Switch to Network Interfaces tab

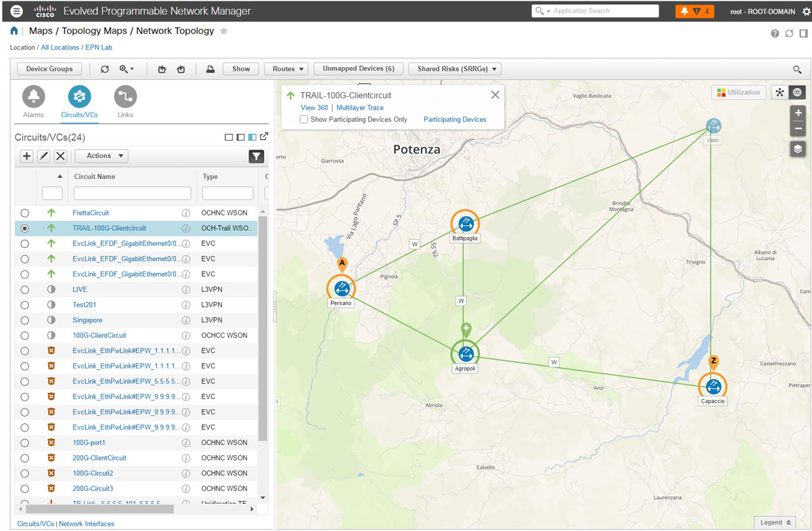(87, 524)
